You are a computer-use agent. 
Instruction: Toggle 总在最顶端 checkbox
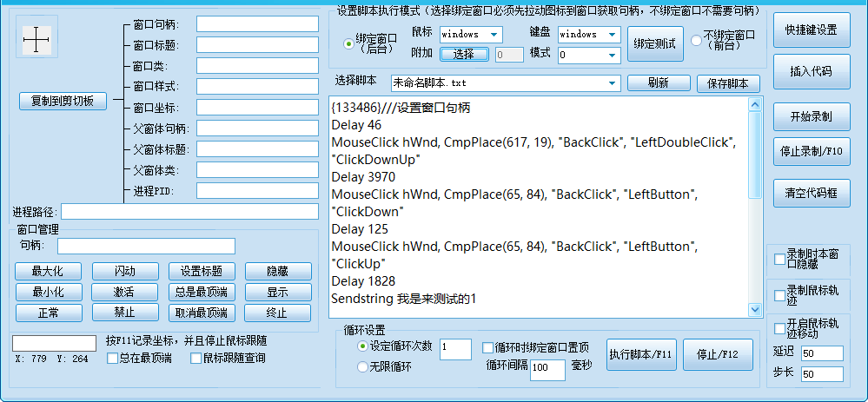tap(112, 359)
